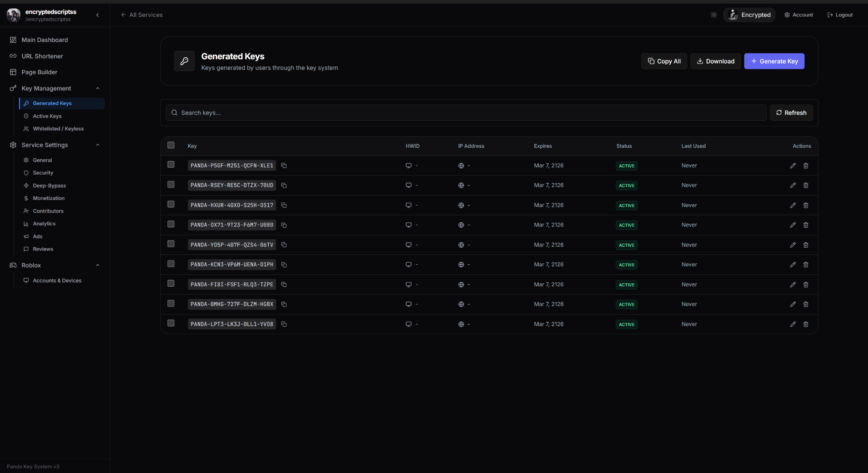Delete the PANDA-KCN3 key
The height and width of the screenshot is (473, 868).
point(806,265)
